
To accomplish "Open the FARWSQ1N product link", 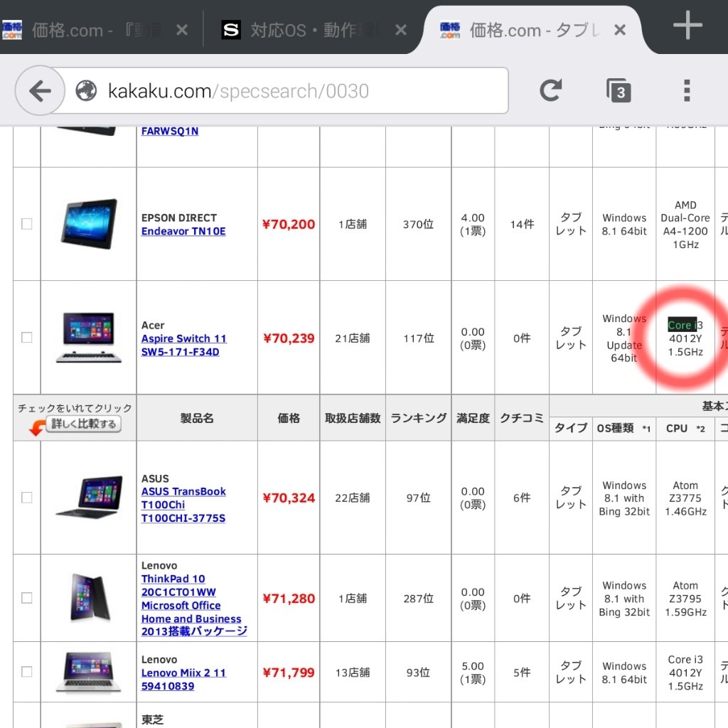I will 169,131.
